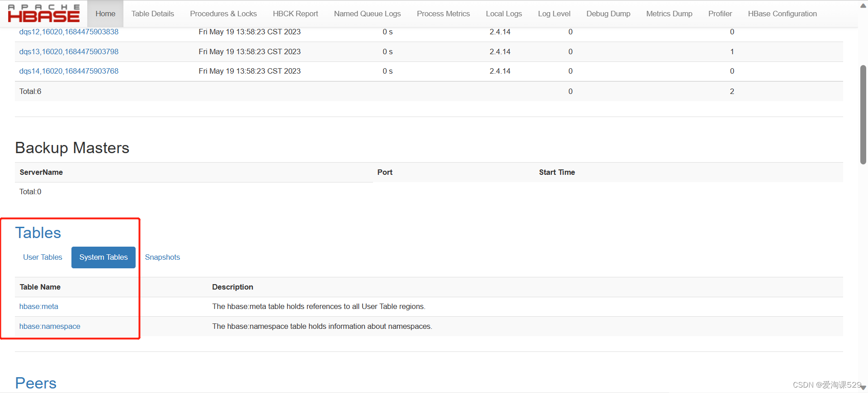
Task: Go to HBCK Report
Action: pyautogui.click(x=295, y=14)
